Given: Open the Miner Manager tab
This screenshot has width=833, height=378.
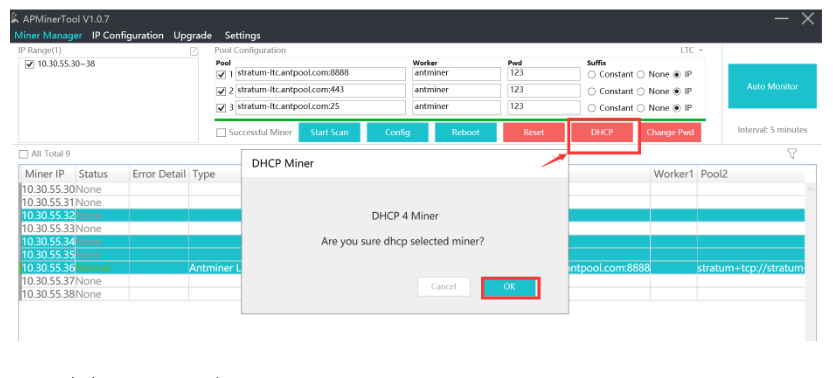Looking at the screenshot, I should coord(48,36).
